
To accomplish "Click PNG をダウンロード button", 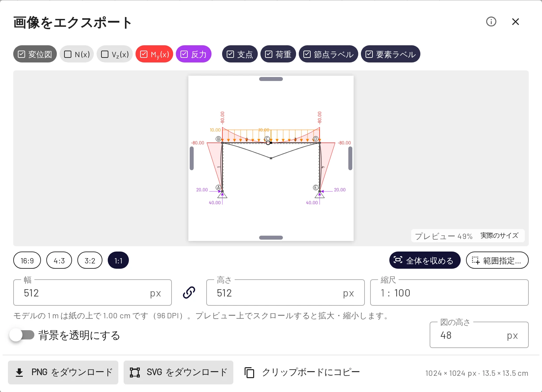I will 63,372.
